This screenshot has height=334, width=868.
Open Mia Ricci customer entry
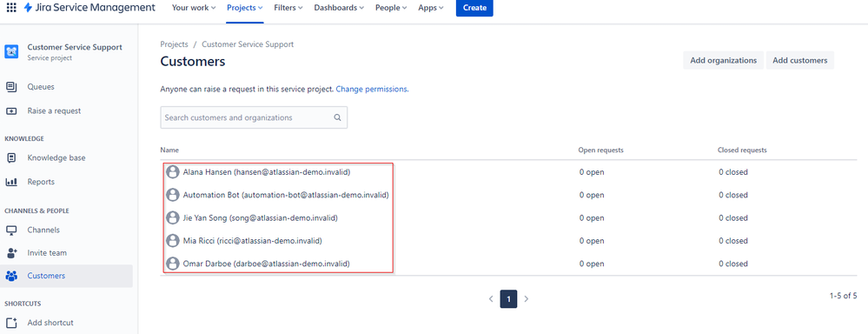tap(253, 241)
